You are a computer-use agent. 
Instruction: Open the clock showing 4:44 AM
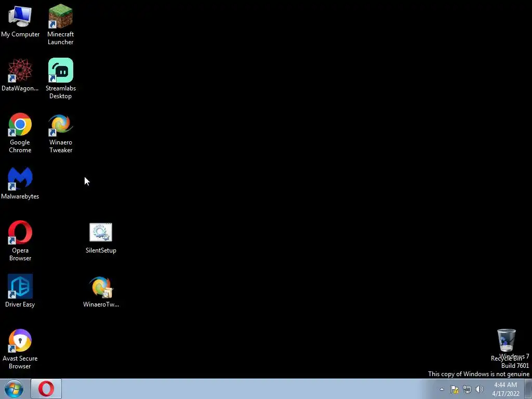[x=506, y=389]
